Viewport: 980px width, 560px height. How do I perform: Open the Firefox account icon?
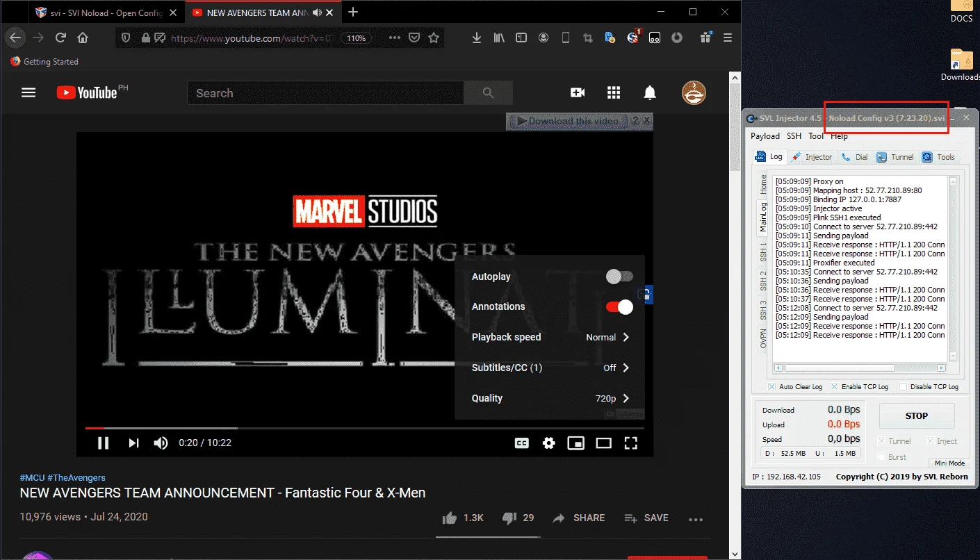[x=544, y=38]
